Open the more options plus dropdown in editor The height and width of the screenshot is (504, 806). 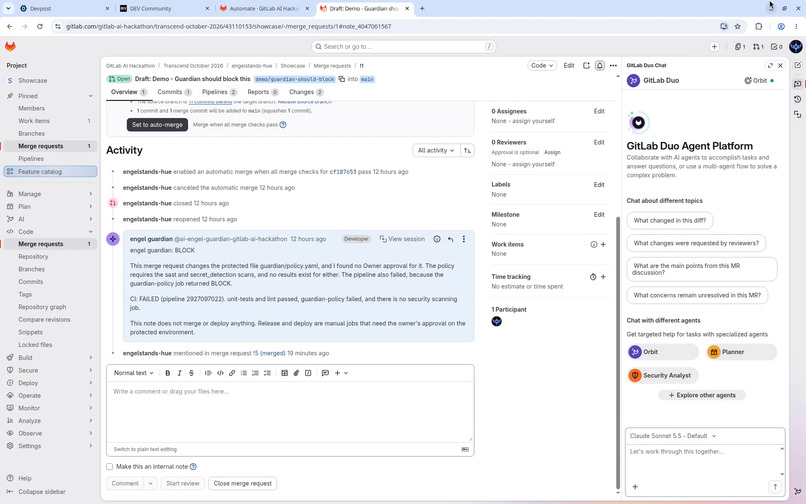point(341,373)
